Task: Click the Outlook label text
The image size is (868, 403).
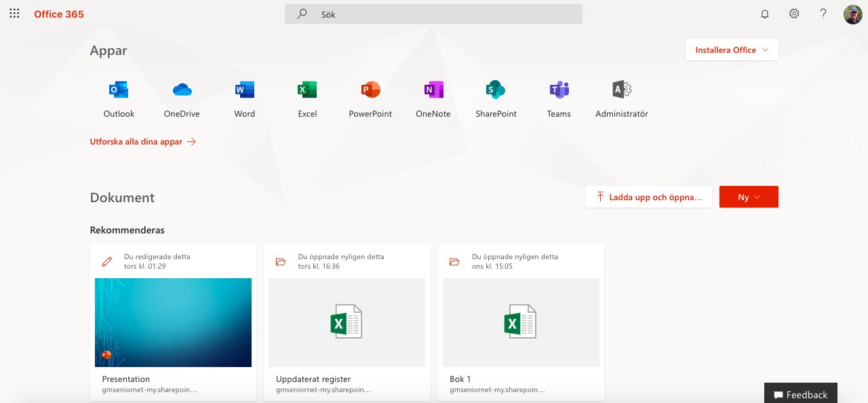Action: [119, 114]
